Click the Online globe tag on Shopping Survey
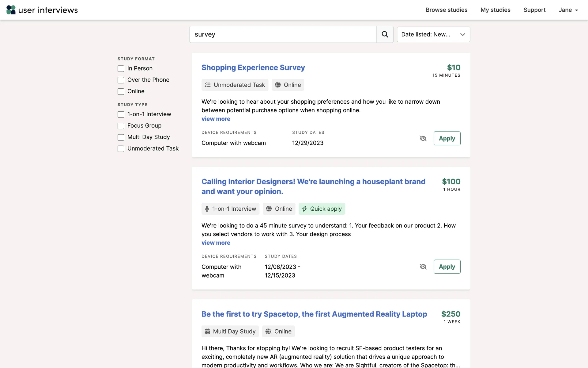The image size is (588, 368). coord(288,85)
